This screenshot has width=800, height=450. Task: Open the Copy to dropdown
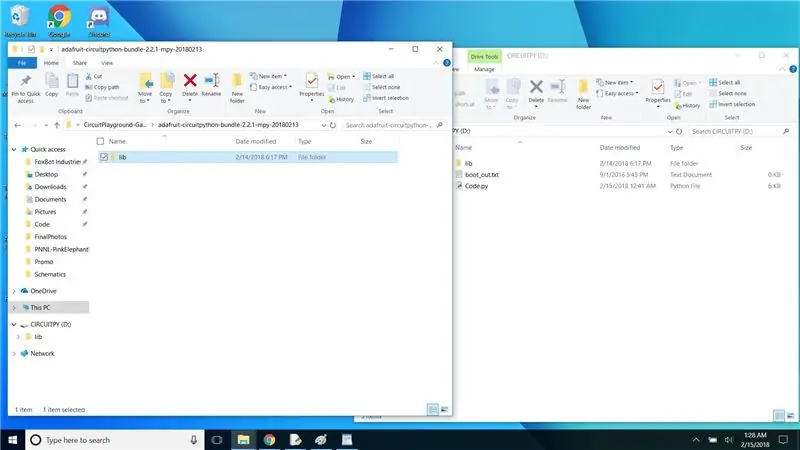(x=166, y=88)
